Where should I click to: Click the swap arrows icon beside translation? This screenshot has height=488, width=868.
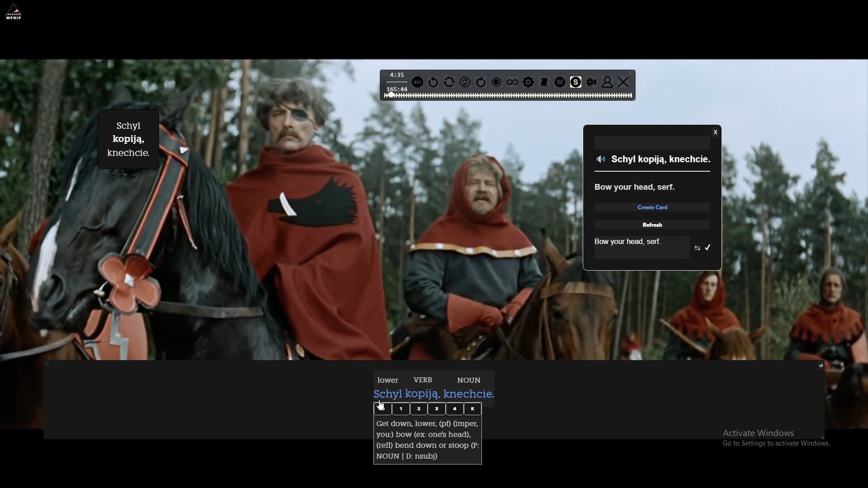coord(697,248)
